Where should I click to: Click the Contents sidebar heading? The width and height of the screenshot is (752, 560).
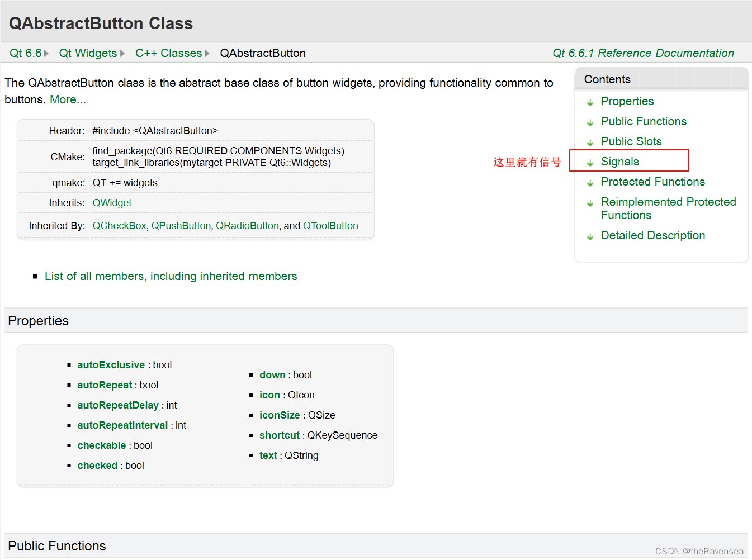point(607,79)
